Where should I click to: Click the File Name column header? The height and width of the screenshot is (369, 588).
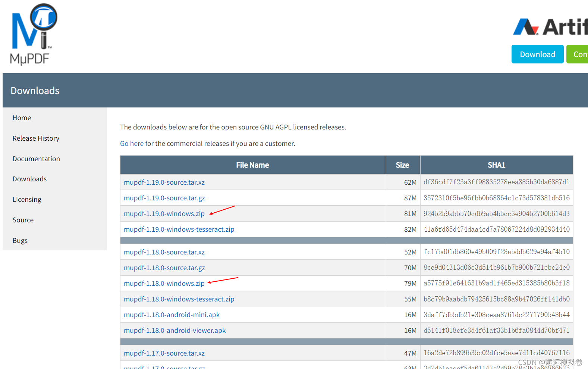252,165
